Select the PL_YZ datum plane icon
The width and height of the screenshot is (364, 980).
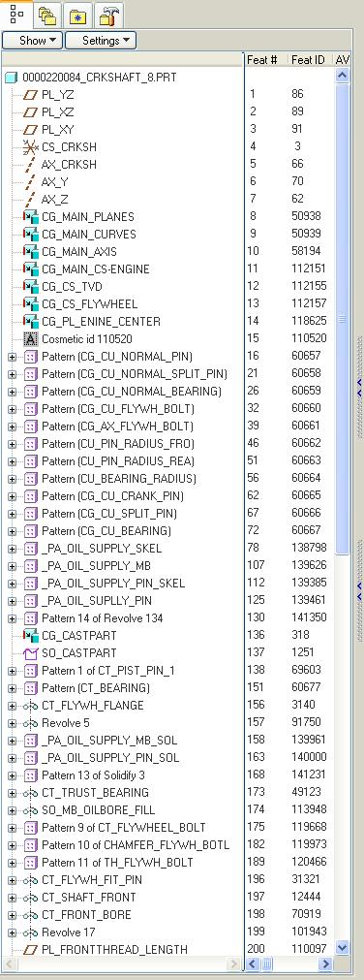point(31,96)
